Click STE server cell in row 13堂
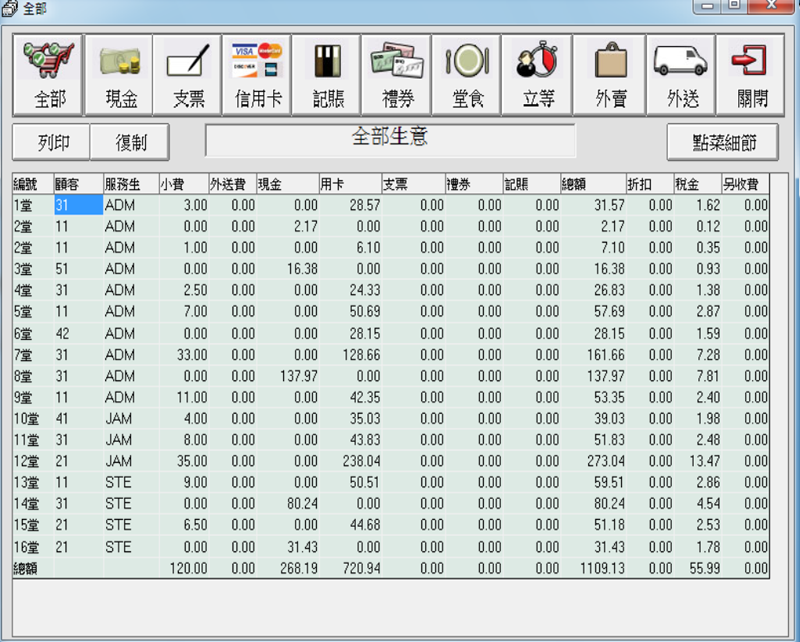This screenshot has height=642, width=800. point(131,482)
